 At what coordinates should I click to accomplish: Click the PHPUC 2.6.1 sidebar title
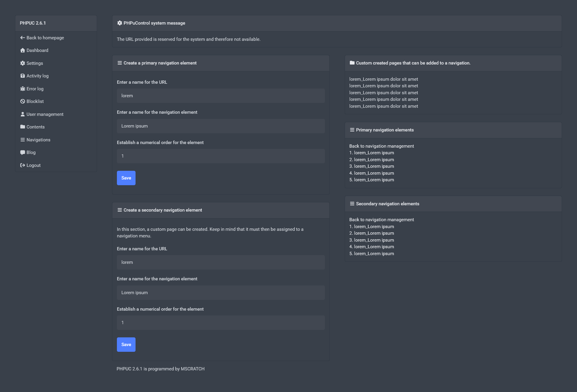coord(33,23)
